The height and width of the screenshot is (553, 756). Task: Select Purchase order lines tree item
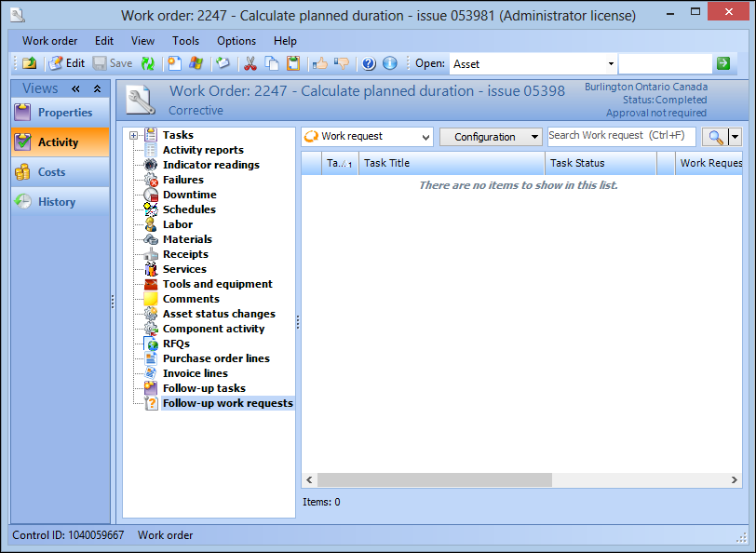click(x=216, y=359)
